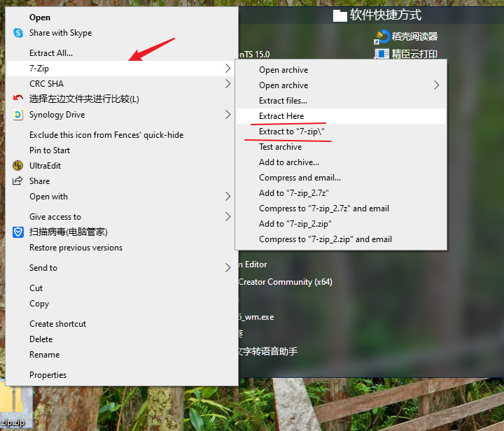The image size is (504, 431).
Task: Click the "n Editor" item behind the menu
Action: pos(253,264)
